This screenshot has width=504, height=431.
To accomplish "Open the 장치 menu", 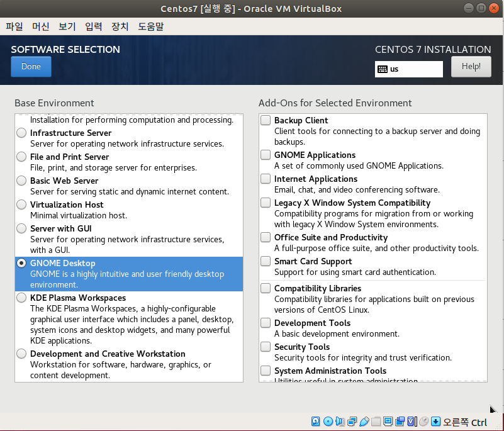I will [120, 26].
